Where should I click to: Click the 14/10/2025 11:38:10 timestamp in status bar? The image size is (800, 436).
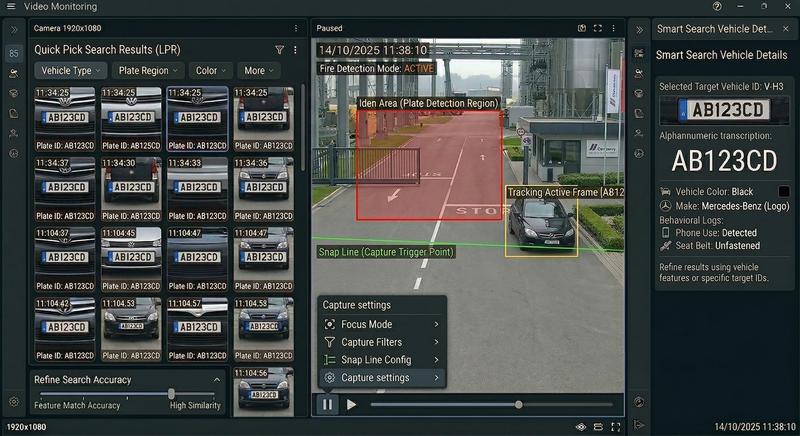755,427
